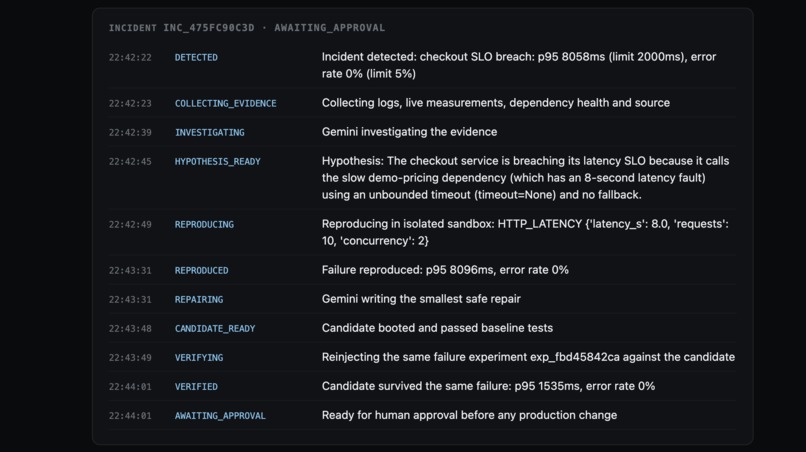Viewport: 806px width, 452px height.
Task: Click the HYPOTHESIS_READY status label
Action: point(217,161)
